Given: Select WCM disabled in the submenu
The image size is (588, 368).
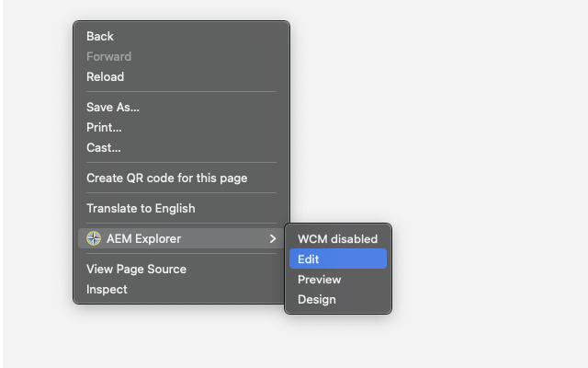Looking at the screenshot, I should [x=338, y=239].
